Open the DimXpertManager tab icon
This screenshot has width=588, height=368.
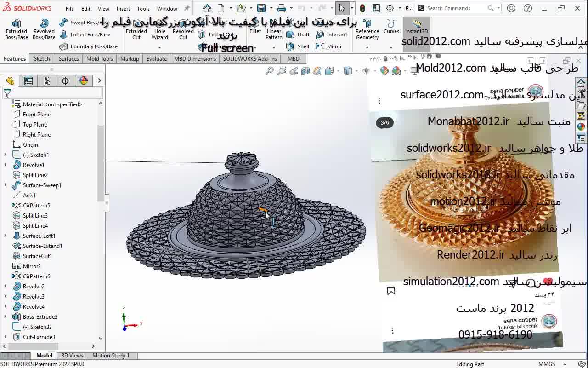[65, 81]
